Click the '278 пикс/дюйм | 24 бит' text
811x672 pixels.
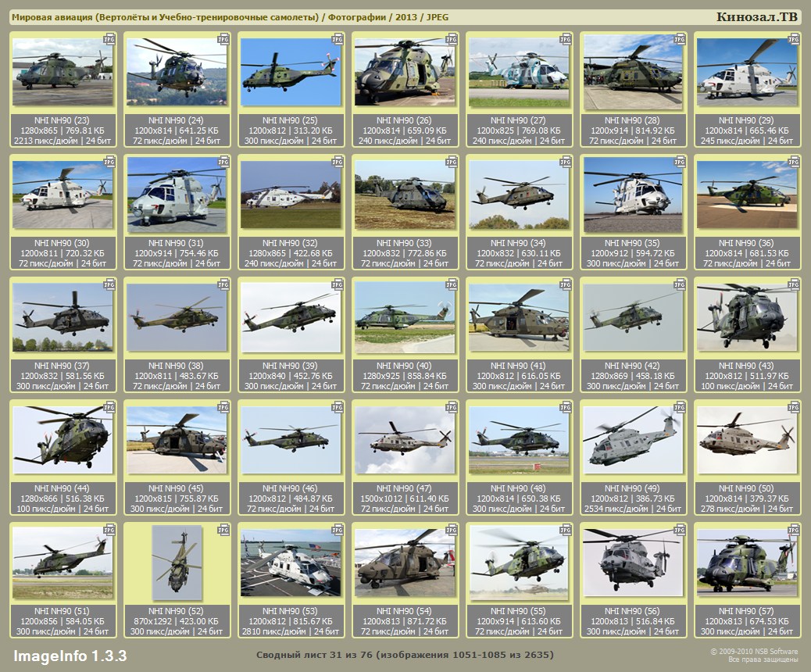[746, 509]
